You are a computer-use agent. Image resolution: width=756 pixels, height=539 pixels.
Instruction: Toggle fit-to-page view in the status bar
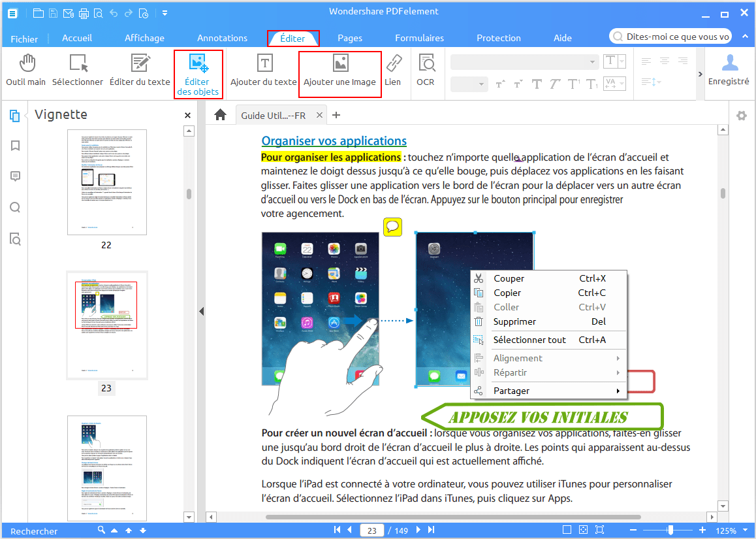tap(599, 529)
